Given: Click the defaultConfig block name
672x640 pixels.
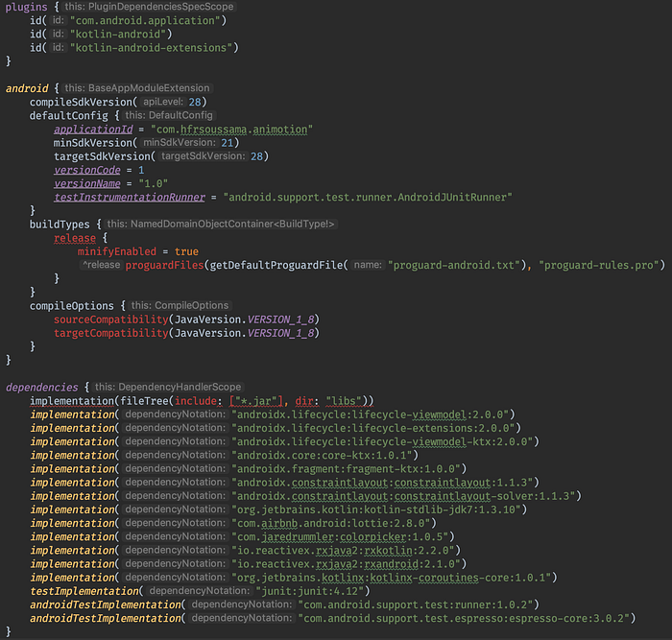Looking at the screenshot, I should click(68, 116).
